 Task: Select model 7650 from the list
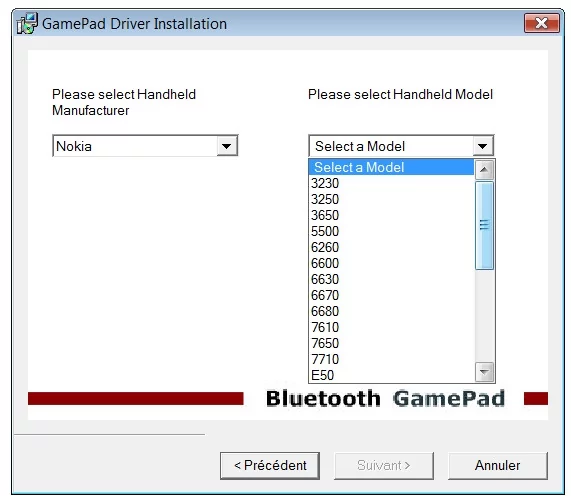pyautogui.click(x=391, y=343)
